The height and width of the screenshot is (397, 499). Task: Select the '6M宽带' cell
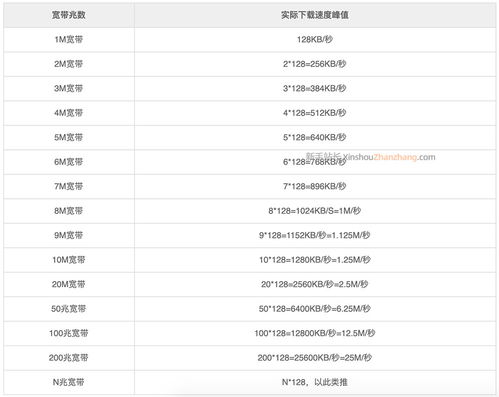point(69,162)
